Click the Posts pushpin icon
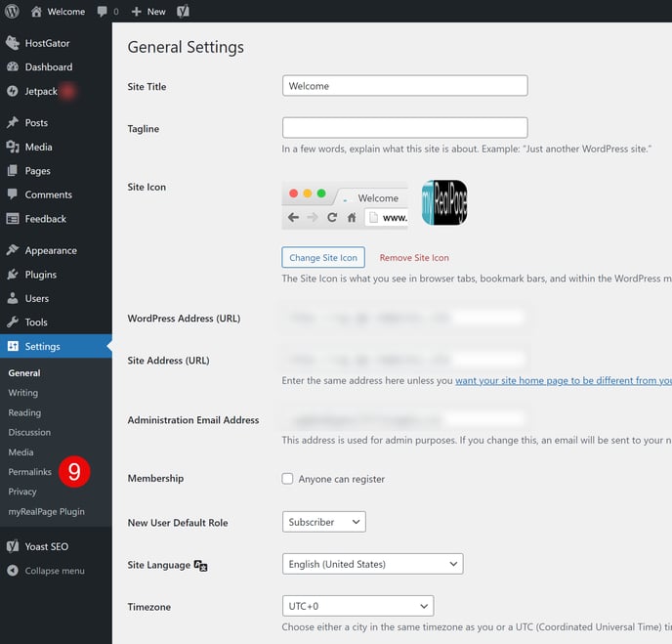 pyautogui.click(x=13, y=122)
